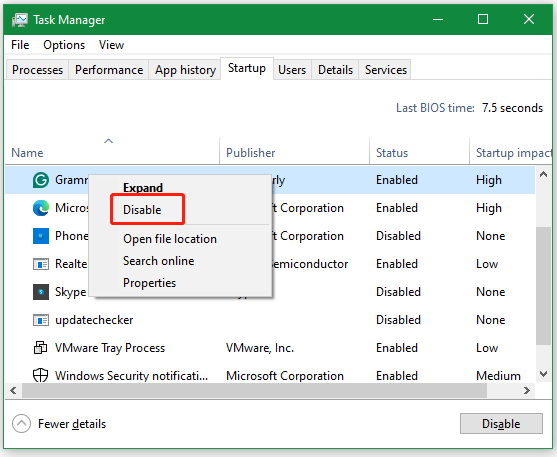Click the Skype icon in the list
The width and height of the screenshot is (557, 457).
(41, 292)
